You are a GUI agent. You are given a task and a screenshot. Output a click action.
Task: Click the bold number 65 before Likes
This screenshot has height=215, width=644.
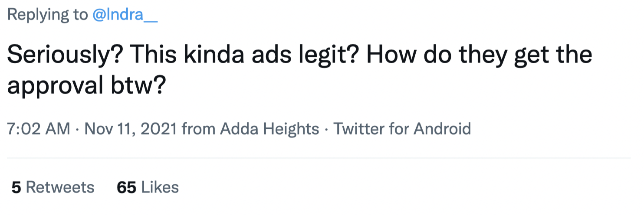127,187
